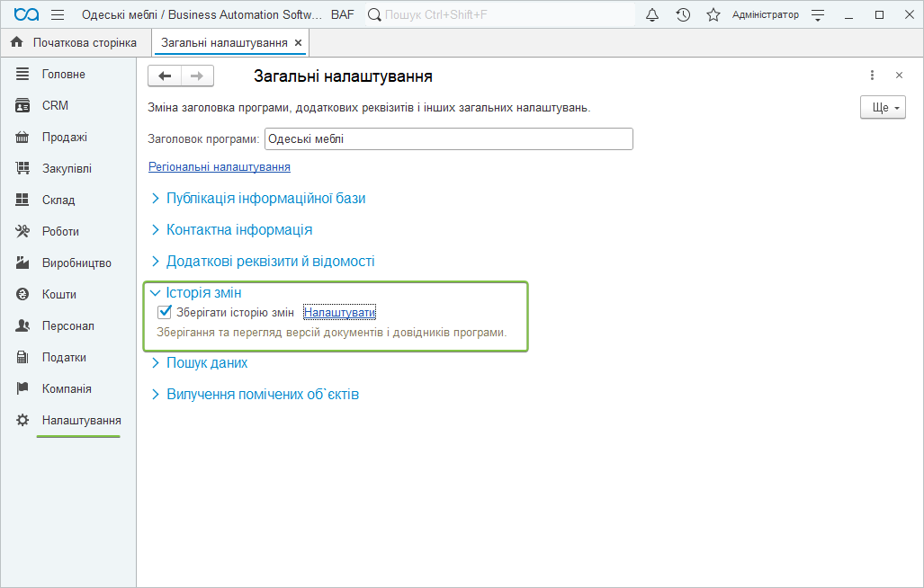This screenshot has width=924, height=588.
Task: Expand the Пошук даних section
Action: click(x=206, y=363)
